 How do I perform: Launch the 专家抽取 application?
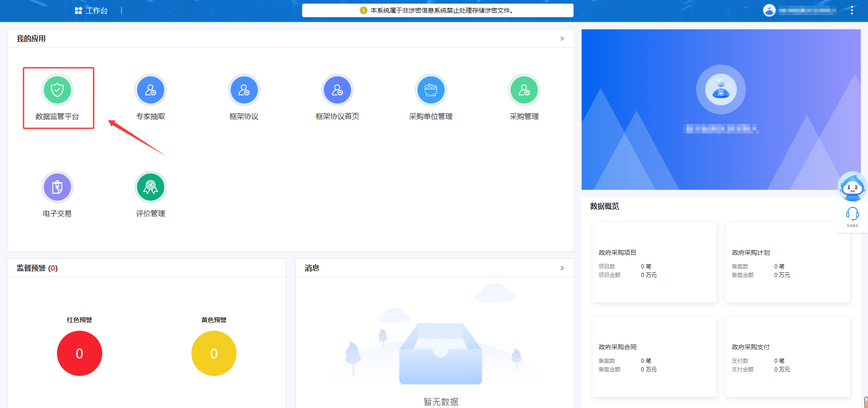(151, 90)
